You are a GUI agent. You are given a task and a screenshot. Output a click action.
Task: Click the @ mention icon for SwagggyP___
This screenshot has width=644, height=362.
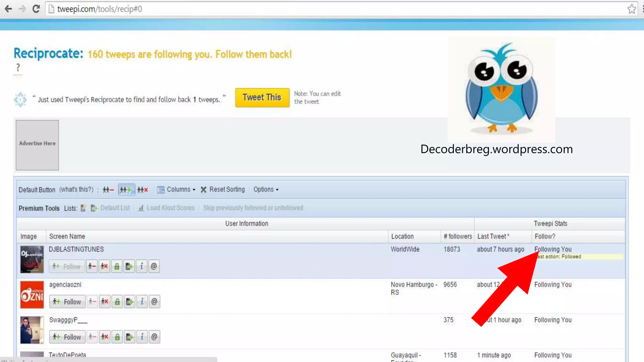coord(154,337)
